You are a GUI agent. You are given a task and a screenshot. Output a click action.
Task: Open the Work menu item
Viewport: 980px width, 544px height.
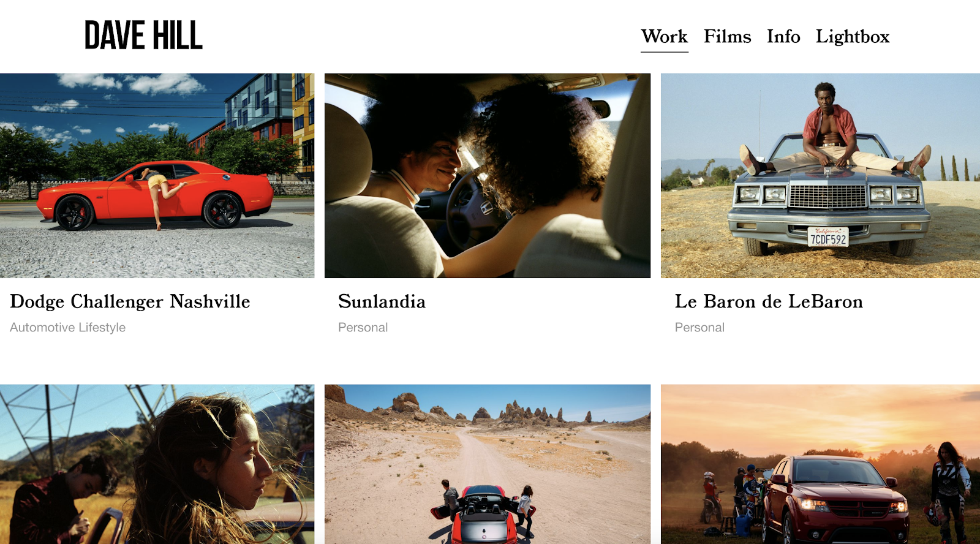[x=665, y=37]
